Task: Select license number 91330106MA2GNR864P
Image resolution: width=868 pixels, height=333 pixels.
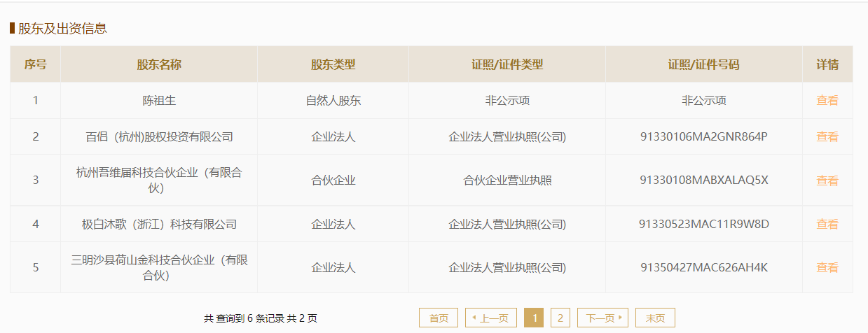Action: (x=704, y=136)
